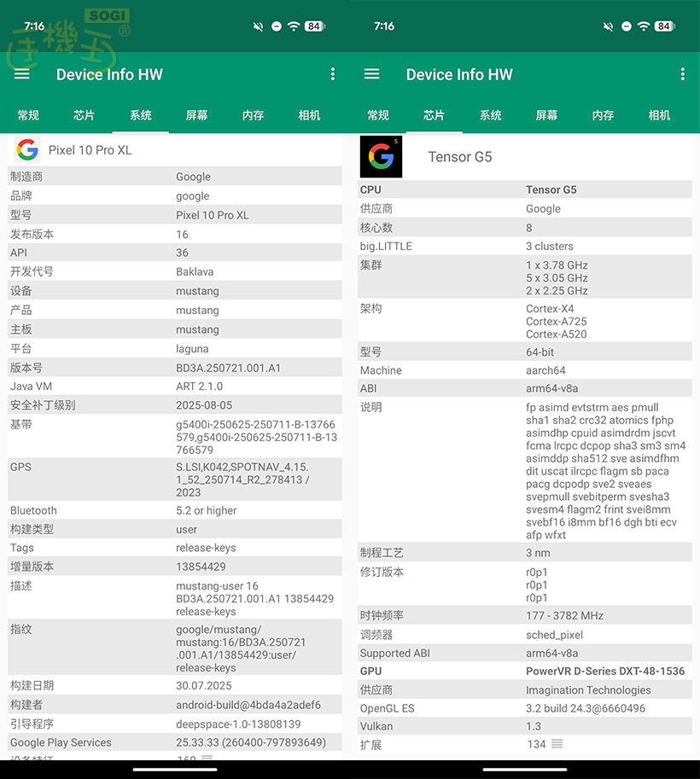Tap the do-not-disturb icon in left status bar

pyautogui.click(x=277, y=26)
